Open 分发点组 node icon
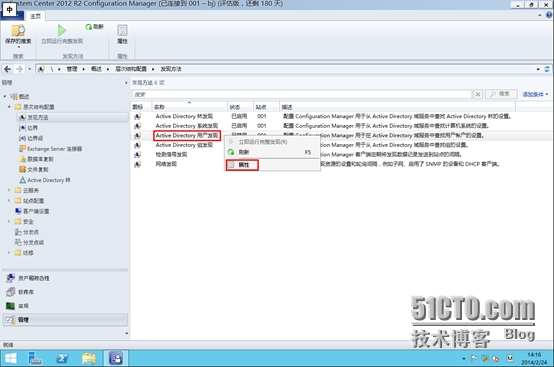The image size is (554, 367). pyautogui.click(x=18, y=242)
